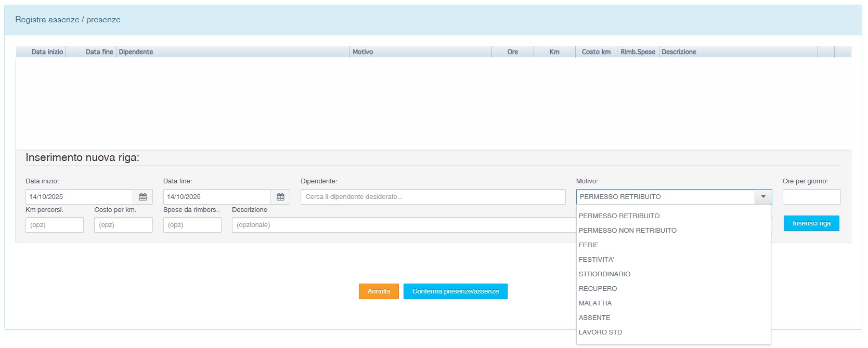The height and width of the screenshot is (348, 868).
Task: Click the Km percorsi input field
Action: pyautogui.click(x=55, y=225)
